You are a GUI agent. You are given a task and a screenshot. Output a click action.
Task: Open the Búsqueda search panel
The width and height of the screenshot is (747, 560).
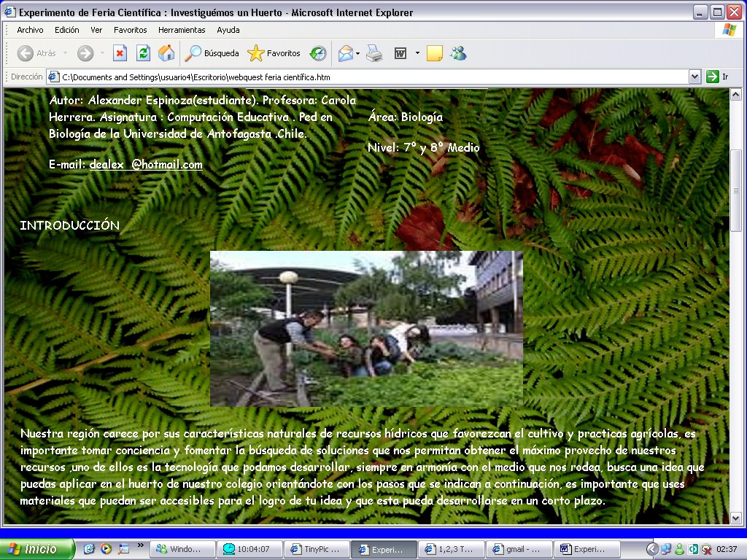tap(212, 53)
